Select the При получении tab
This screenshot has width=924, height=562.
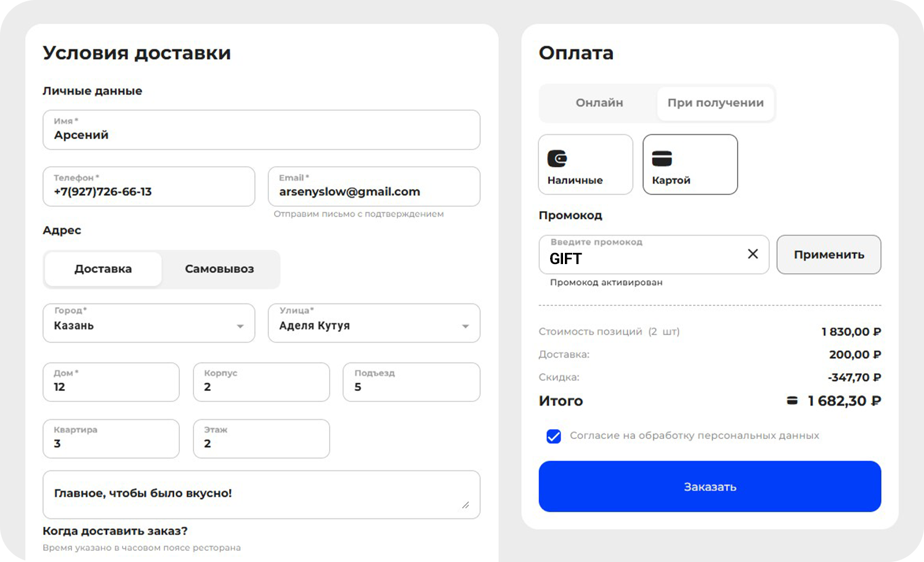715,103
